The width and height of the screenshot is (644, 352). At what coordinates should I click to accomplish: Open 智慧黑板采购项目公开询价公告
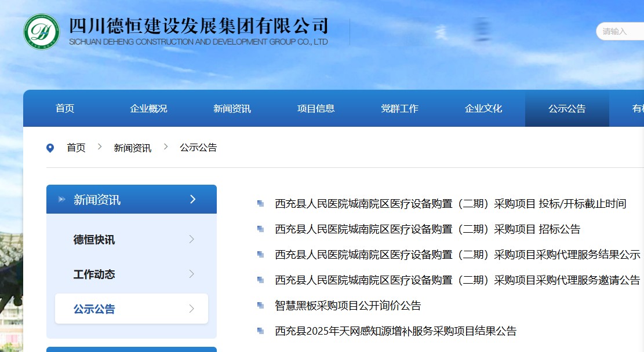pos(348,305)
